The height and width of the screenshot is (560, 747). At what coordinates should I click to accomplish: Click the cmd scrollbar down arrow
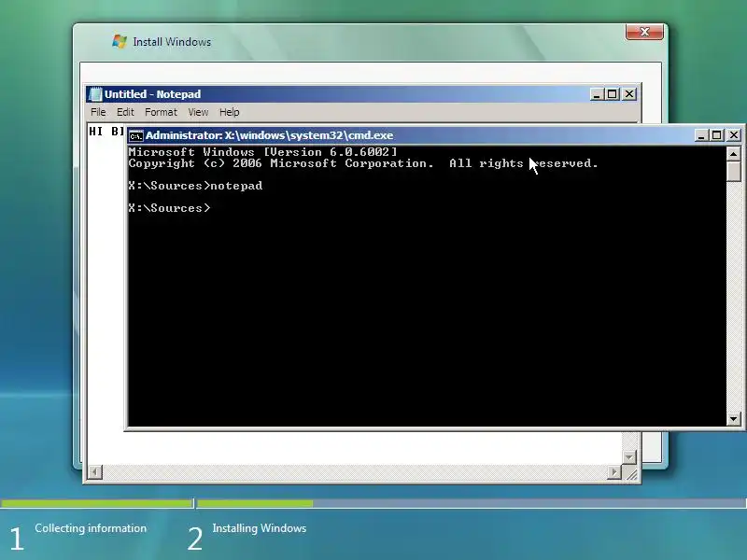tap(733, 419)
